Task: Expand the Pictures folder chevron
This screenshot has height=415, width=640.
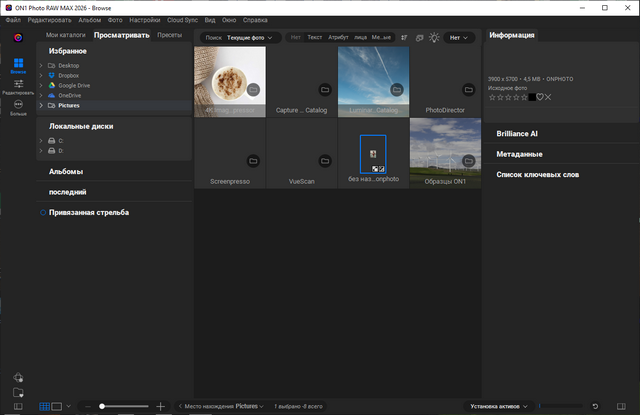Action: point(41,105)
